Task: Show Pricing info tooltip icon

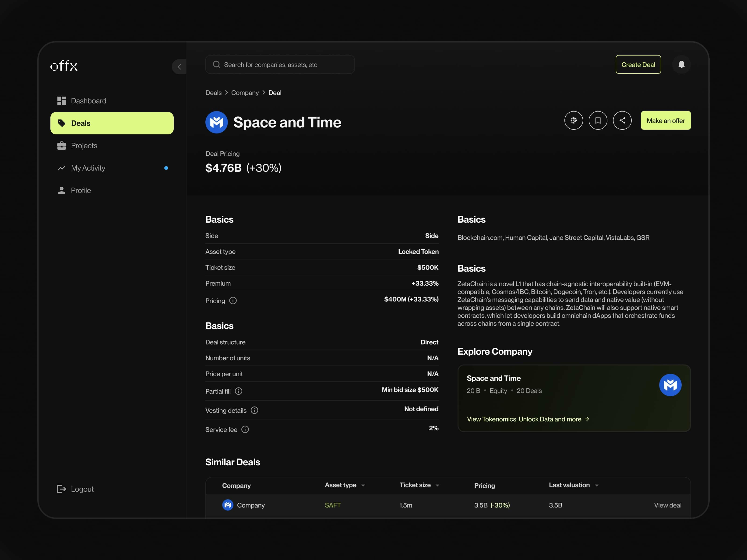Action: pyautogui.click(x=233, y=301)
